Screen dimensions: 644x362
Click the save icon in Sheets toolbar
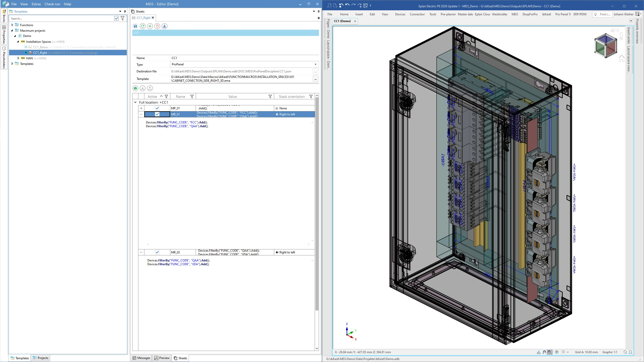coord(135,26)
